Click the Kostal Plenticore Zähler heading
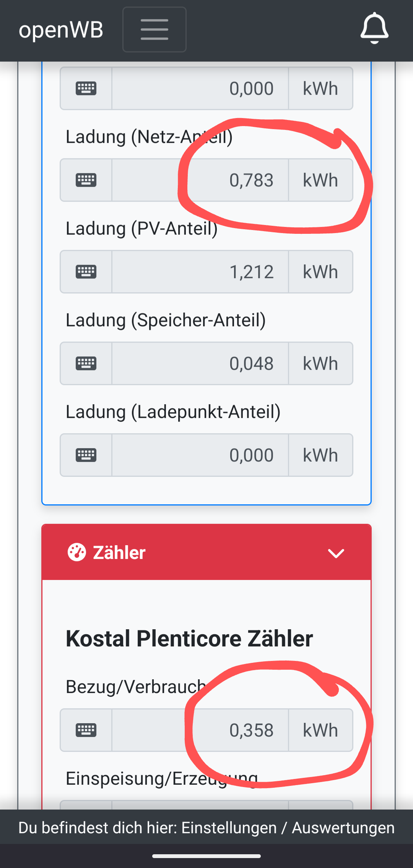Viewport: 413px width, 868px height. pyautogui.click(x=189, y=638)
